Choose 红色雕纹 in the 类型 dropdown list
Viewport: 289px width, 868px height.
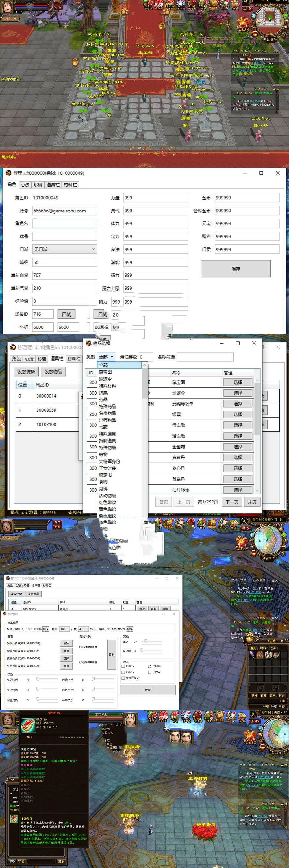tap(107, 502)
